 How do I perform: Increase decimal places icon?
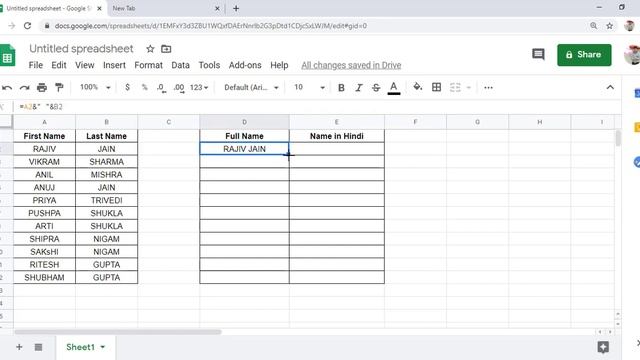click(x=179, y=88)
